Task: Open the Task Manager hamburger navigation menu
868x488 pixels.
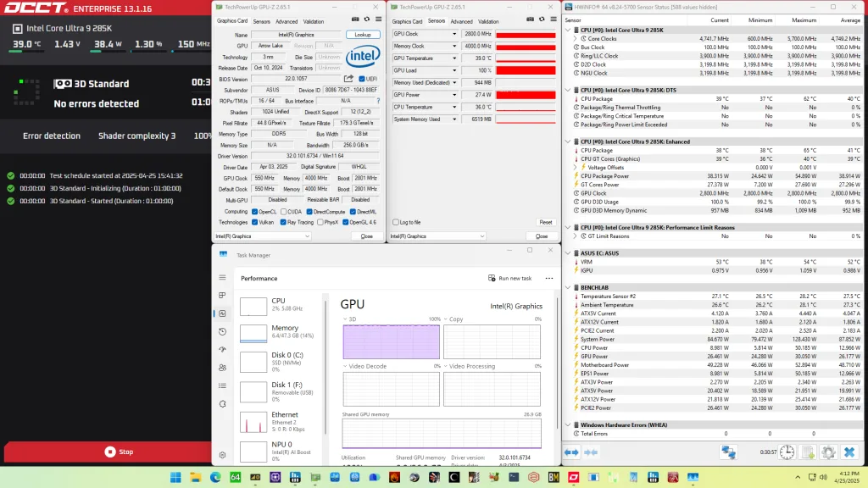Action: pos(223,278)
